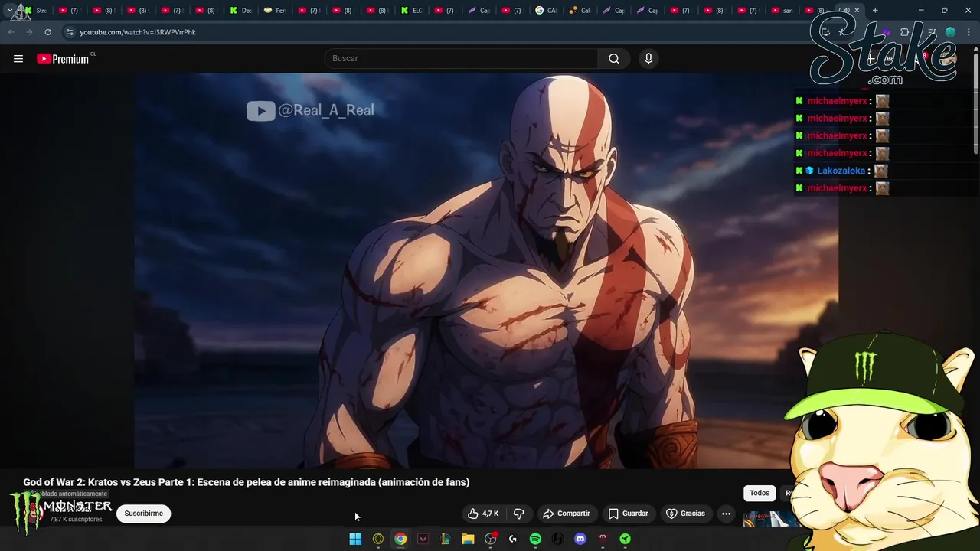Open Spotify from the taskbar
The width and height of the screenshot is (980, 551).
pyautogui.click(x=535, y=539)
